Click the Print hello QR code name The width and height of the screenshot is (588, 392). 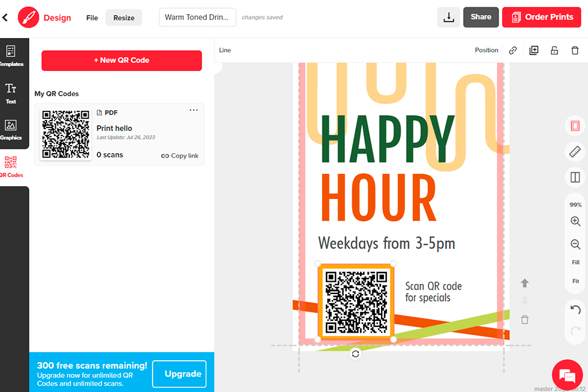pos(115,128)
